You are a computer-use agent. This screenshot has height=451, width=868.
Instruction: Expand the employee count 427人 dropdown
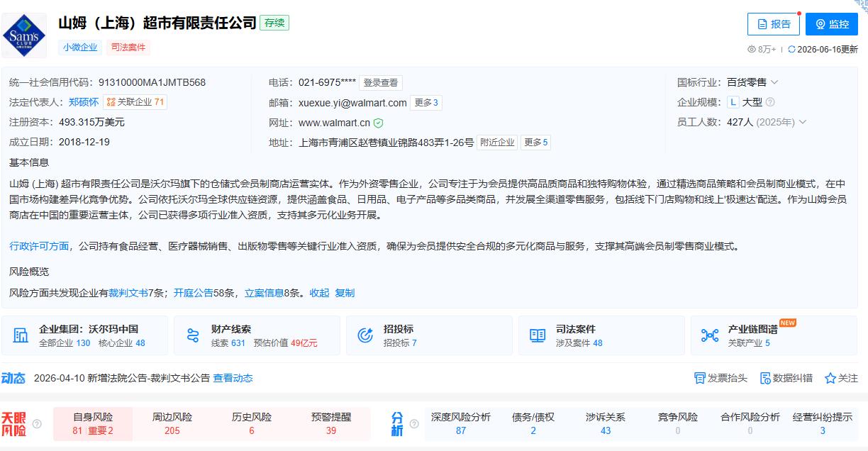802,122
